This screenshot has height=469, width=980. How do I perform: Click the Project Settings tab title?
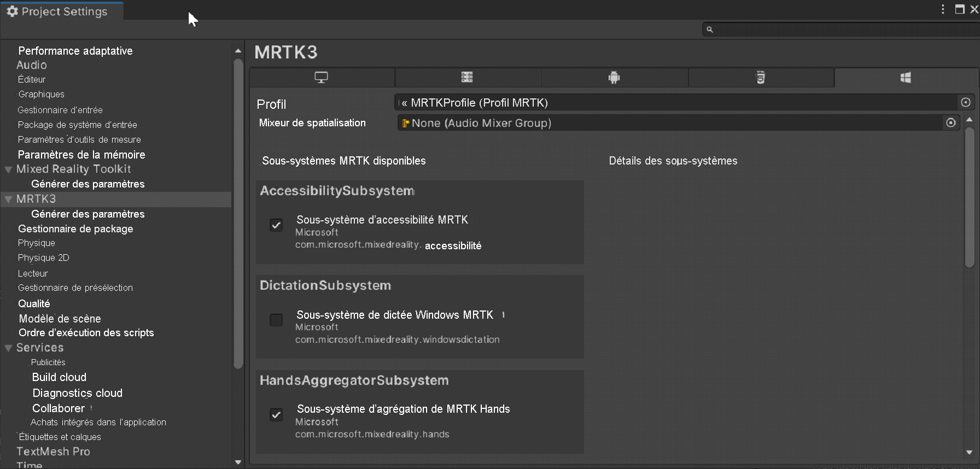pyautogui.click(x=65, y=11)
